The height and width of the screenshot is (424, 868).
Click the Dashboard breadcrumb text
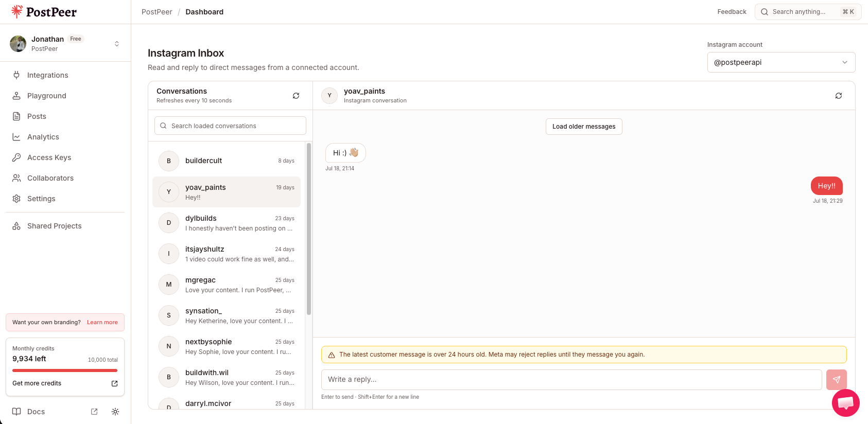[x=204, y=12]
